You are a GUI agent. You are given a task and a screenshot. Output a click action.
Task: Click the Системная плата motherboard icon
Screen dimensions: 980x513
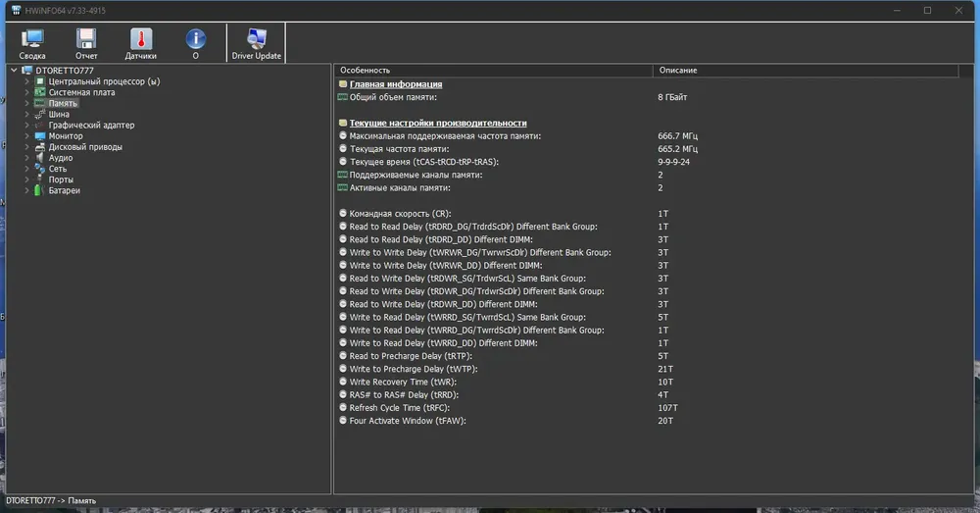(x=40, y=92)
